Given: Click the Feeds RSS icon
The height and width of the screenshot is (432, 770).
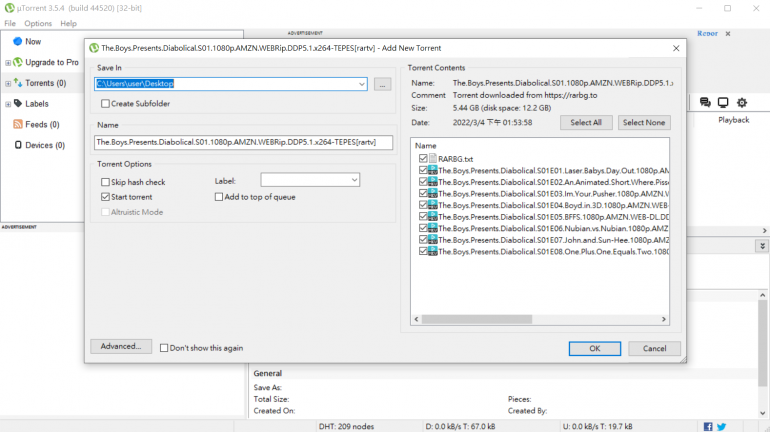Looking at the screenshot, I should tap(18, 124).
